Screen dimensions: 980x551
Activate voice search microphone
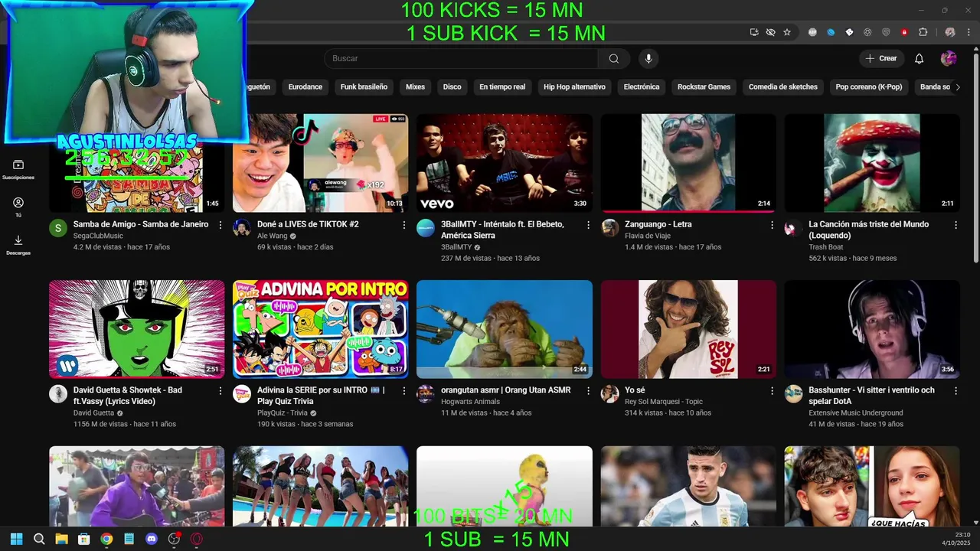(648, 59)
